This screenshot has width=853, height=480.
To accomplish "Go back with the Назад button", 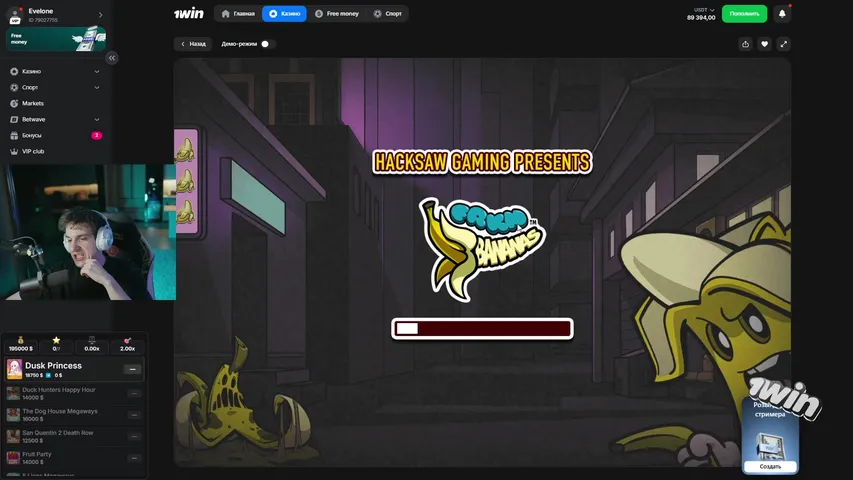I will coord(193,44).
